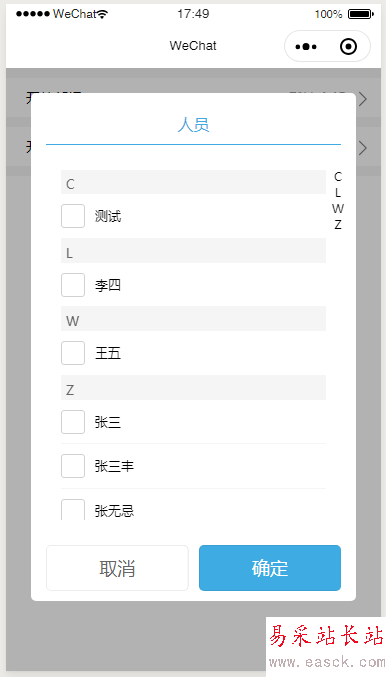This screenshot has width=386, height=677.
Task: Select the 人员 dialog title tab
Action: coord(193,125)
